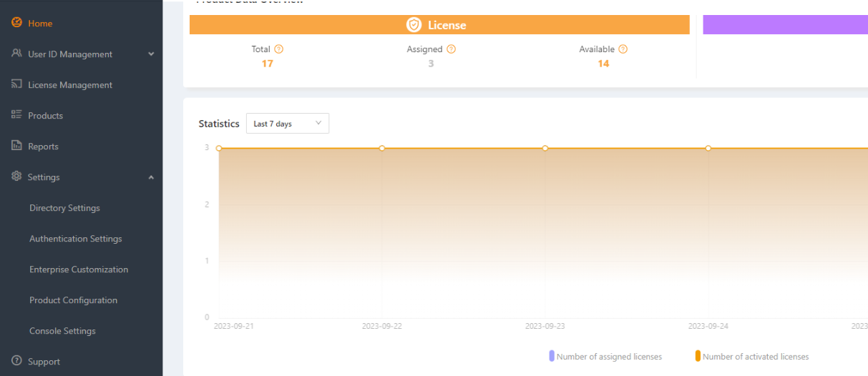The width and height of the screenshot is (868, 376).
Task: Click the License shield icon in banner
Action: point(414,25)
